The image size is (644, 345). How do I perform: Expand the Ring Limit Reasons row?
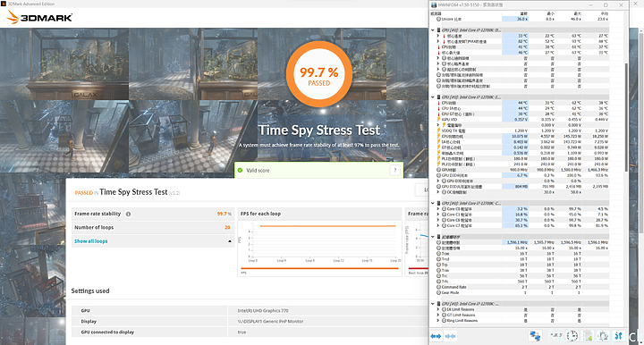[438, 320]
